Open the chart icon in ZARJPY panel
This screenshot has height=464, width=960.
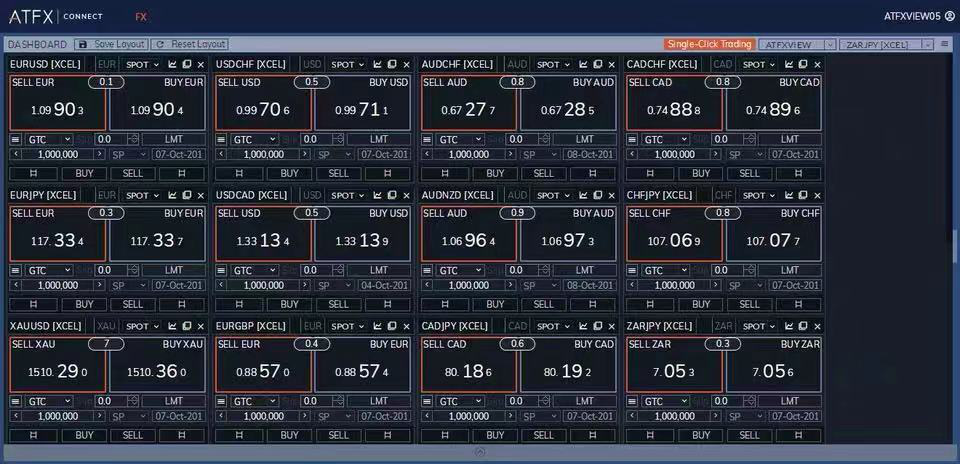point(789,326)
